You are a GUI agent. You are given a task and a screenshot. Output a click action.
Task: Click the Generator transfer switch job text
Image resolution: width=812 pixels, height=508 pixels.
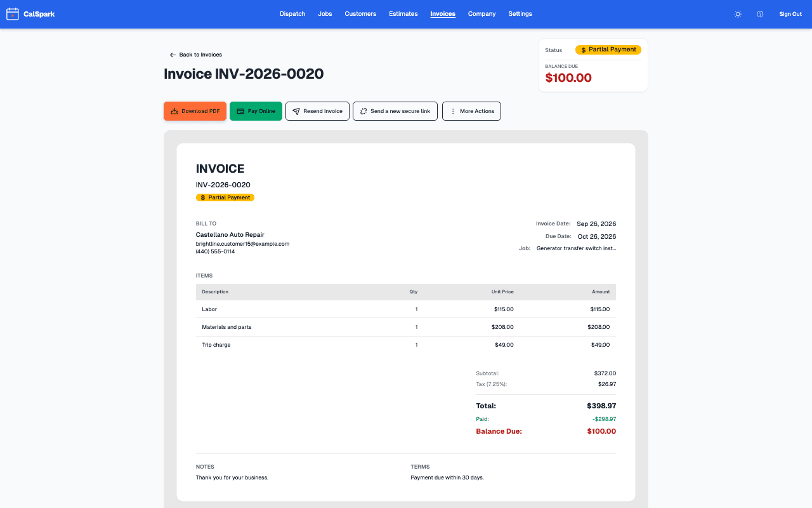coord(576,248)
